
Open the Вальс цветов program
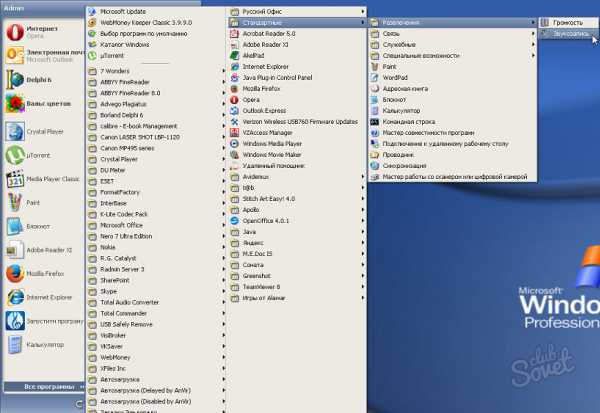click(42, 103)
